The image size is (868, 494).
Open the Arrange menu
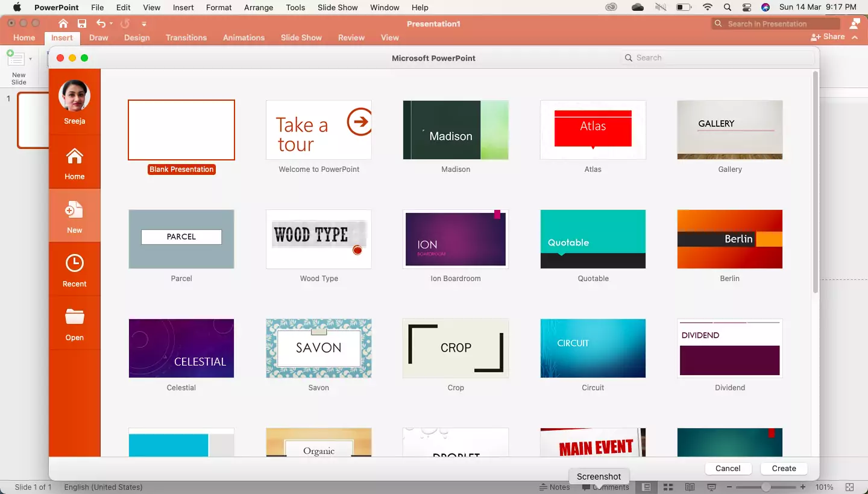pyautogui.click(x=259, y=7)
